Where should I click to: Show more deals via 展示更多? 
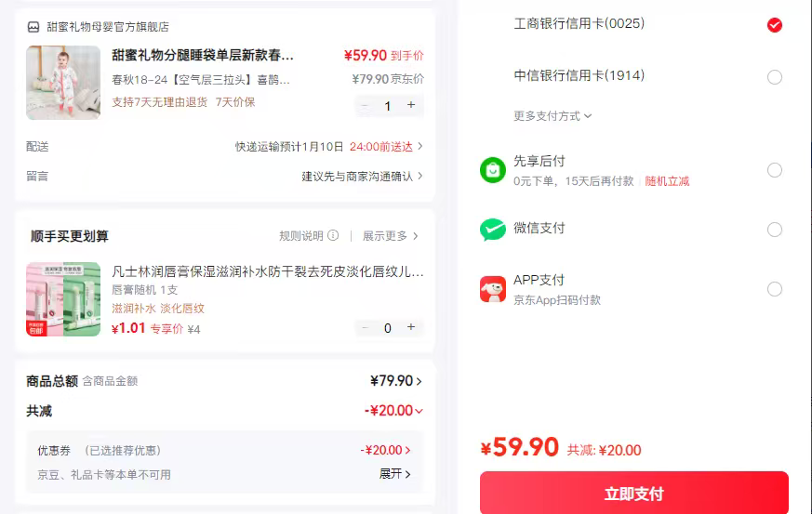click(x=390, y=236)
